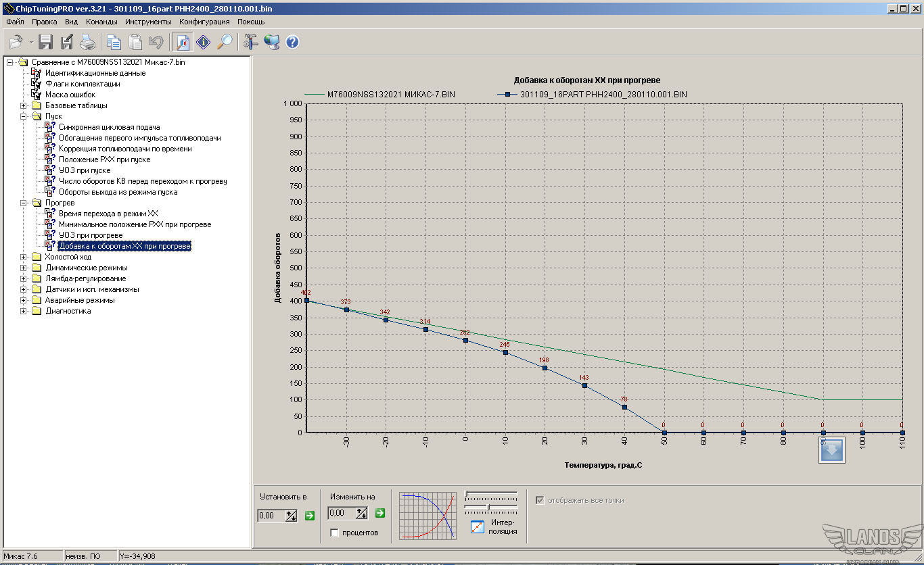
Task: Click the Print toolbar icon
Action: pyautogui.click(x=88, y=42)
